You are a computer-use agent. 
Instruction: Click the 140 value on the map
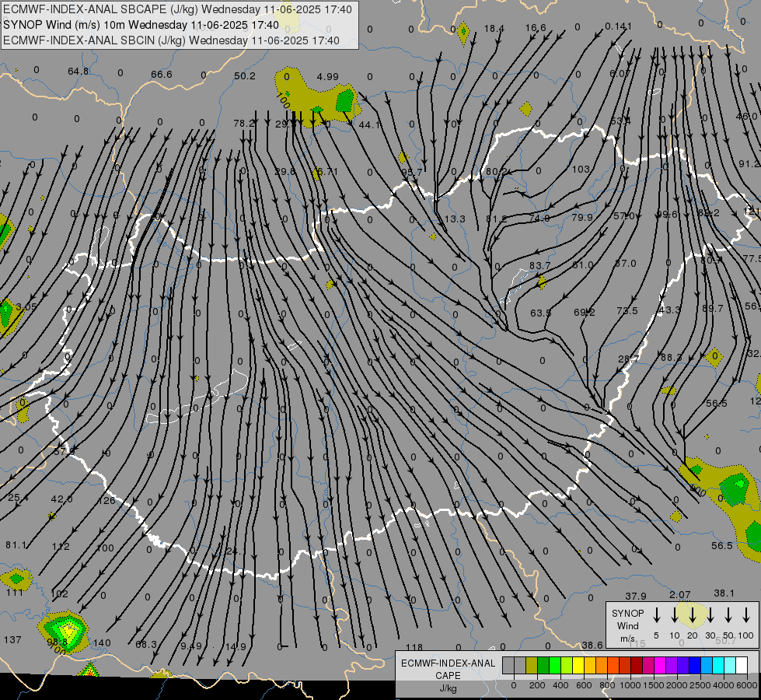click(x=102, y=643)
